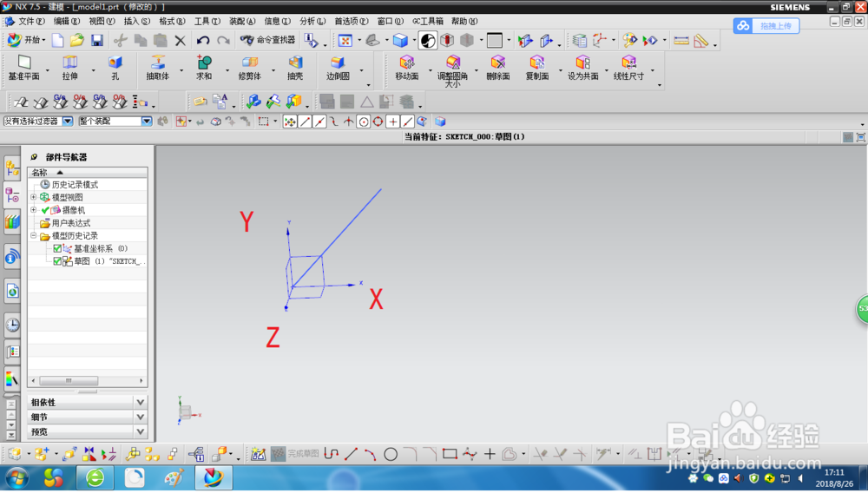Pick the sketch Line tool
The image size is (868, 493).
point(351,454)
